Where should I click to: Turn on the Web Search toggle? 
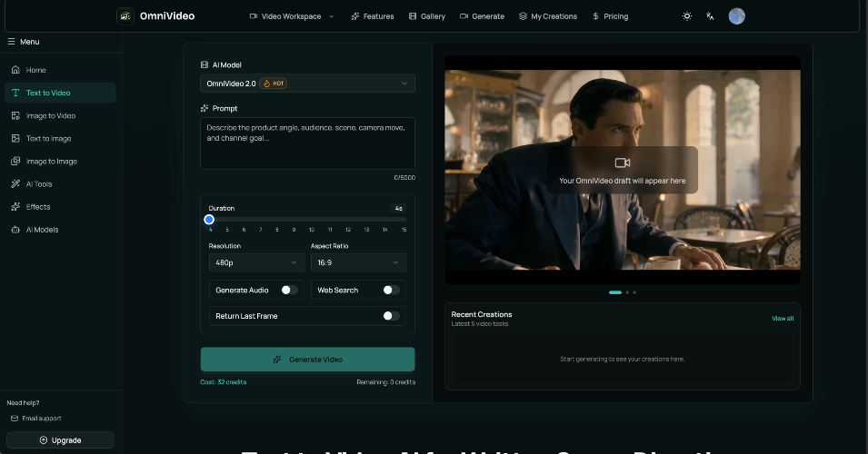point(391,290)
